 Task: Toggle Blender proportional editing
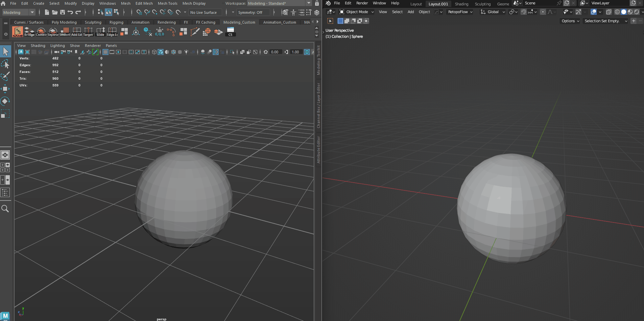[543, 12]
